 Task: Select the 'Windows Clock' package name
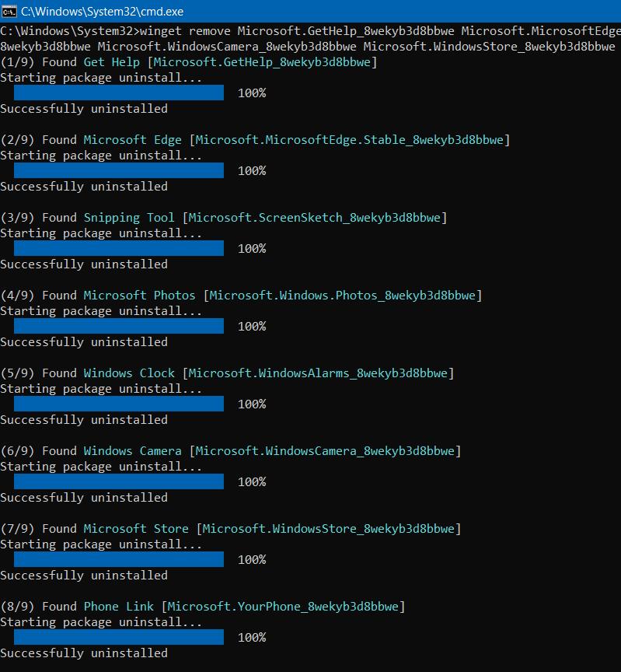[129, 373]
